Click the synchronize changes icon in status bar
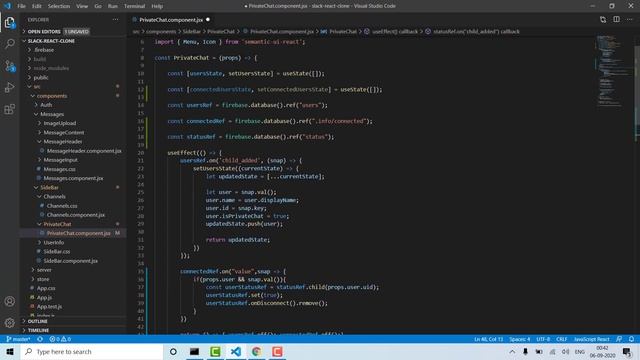The width and height of the screenshot is (640, 360). (x=40, y=339)
